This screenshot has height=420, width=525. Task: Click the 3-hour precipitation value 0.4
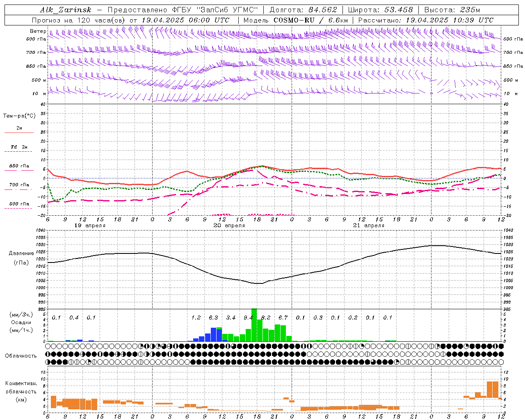pos(74,317)
